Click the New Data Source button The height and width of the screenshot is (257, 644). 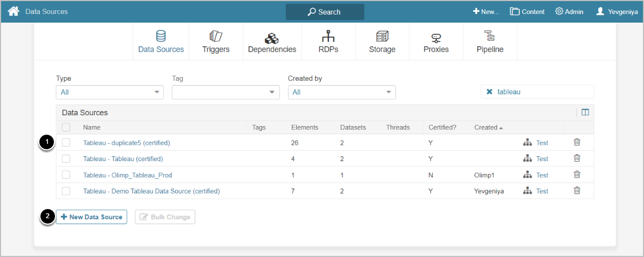tap(92, 217)
